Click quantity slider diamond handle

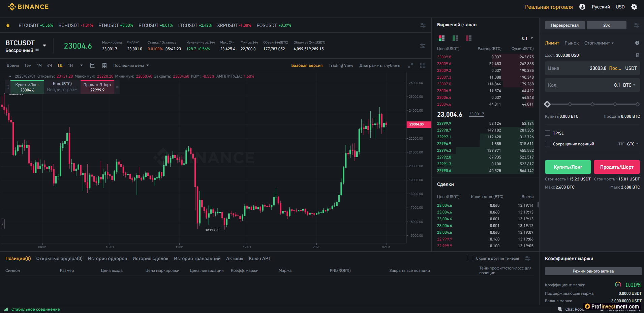tap(547, 104)
